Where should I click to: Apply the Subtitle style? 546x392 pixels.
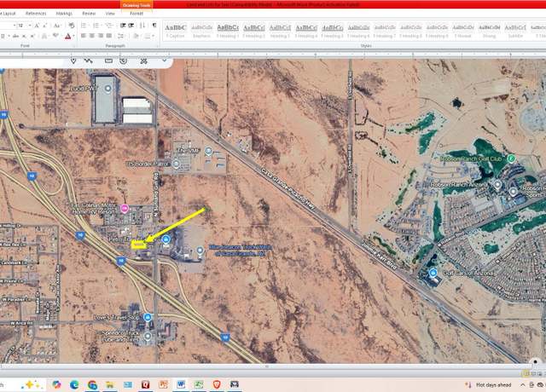tap(515, 31)
